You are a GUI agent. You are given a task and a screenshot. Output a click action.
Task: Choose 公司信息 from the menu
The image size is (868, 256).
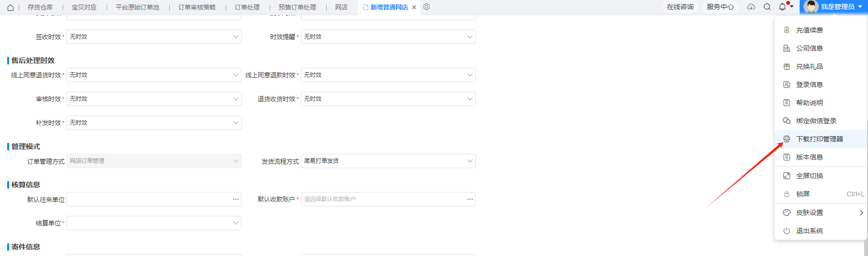(821, 48)
